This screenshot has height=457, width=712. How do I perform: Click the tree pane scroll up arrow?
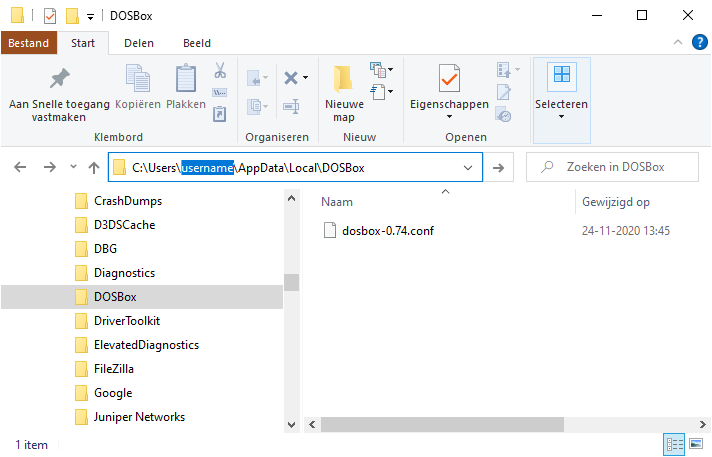(x=292, y=199)
